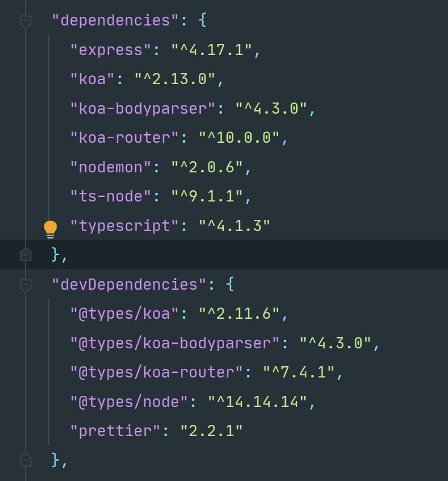Image resolution: width=448 pixels, height=481 pixels.
Task: Click the "dependencies" key text
Action: tap(115, 20)
